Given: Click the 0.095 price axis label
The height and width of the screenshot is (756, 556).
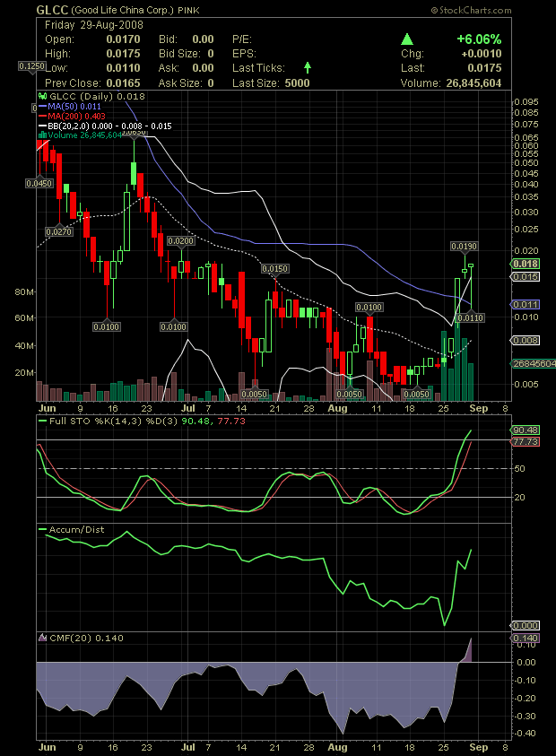Looking at the screenshot, I should pos(526,101).
